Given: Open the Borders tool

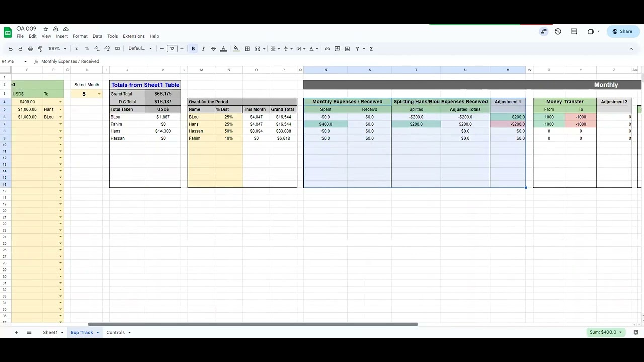Looking at the screenshot, I should click(x=247, y=49).
